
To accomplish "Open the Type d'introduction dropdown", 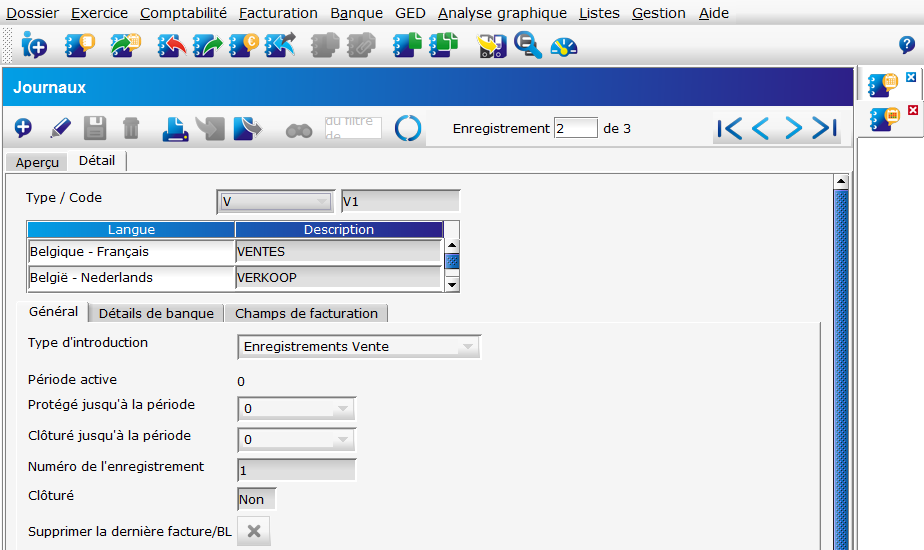I will pos(359,347).
